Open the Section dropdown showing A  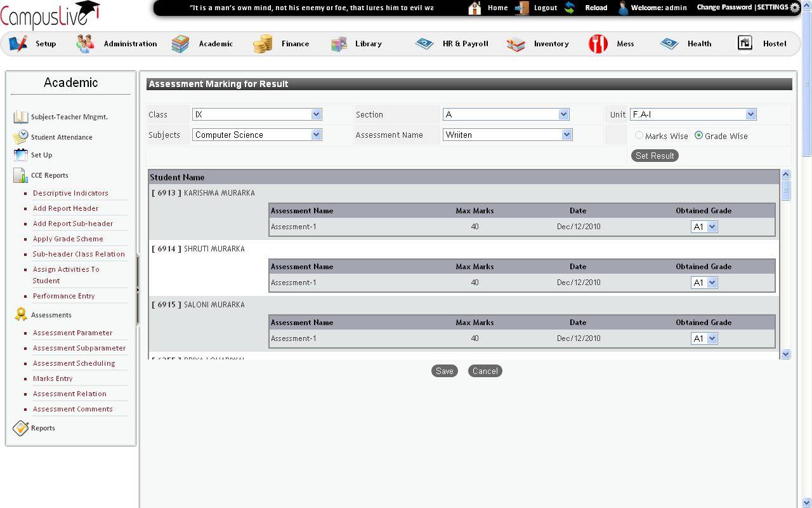pos(506,114)
